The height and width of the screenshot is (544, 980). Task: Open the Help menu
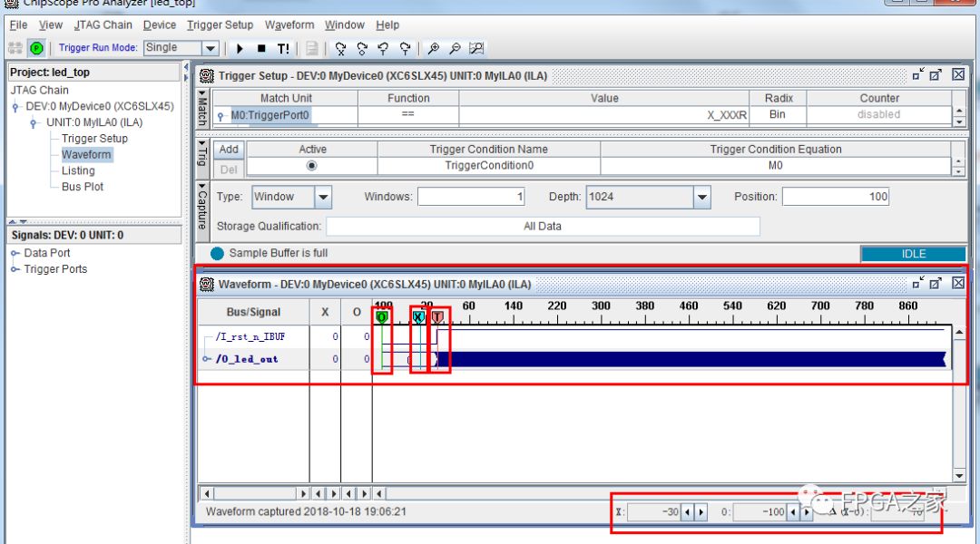coord(387,25)
